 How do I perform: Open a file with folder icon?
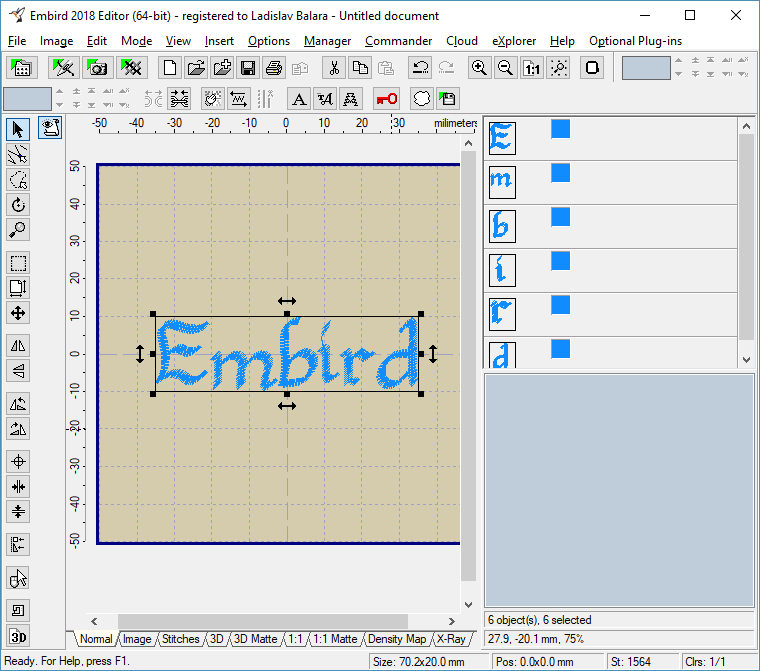[196, 68]
